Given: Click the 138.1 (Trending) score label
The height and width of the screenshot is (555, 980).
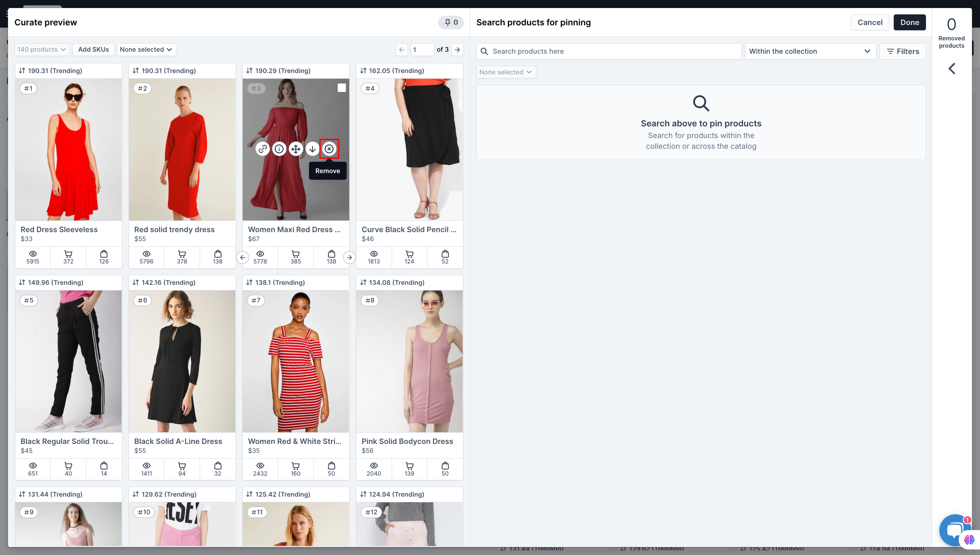Looking at the screenshot, I should pyautogui.click(x=280, y=283).
